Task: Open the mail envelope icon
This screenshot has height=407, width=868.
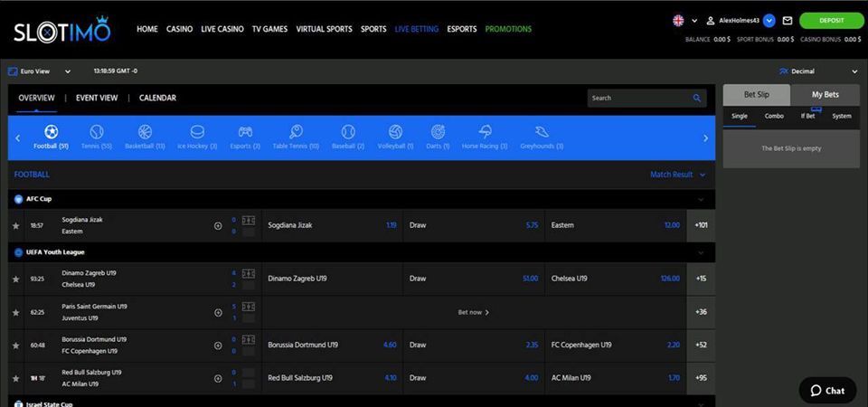Action: tap(788, 21)
